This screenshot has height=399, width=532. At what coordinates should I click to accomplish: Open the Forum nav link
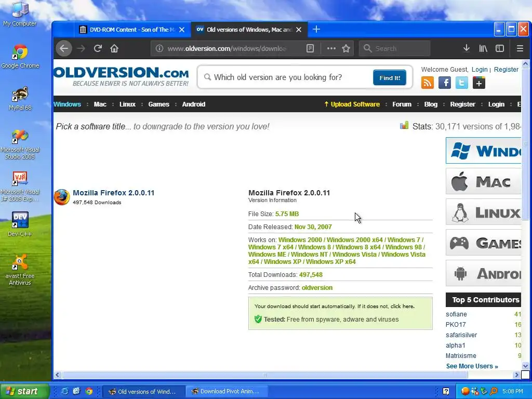402,104
